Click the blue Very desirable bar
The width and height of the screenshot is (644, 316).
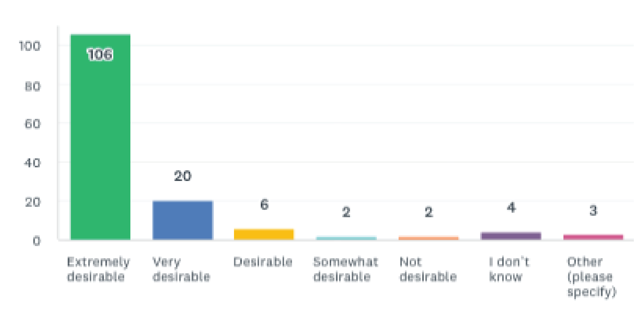[x=182, y=220]
